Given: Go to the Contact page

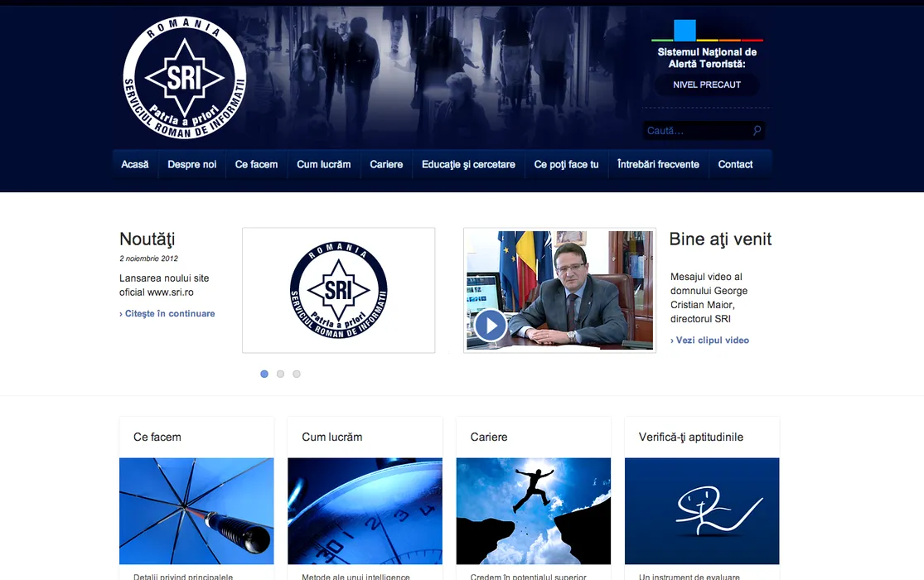Looking at the screenshot, I should pyautogui.click(x=735, y=164).
